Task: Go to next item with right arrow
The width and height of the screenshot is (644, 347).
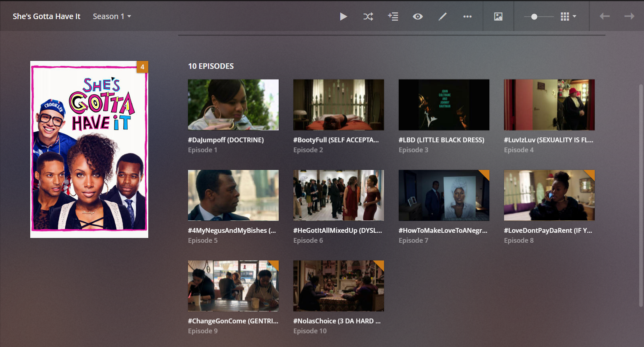Action: pos(629,16)
